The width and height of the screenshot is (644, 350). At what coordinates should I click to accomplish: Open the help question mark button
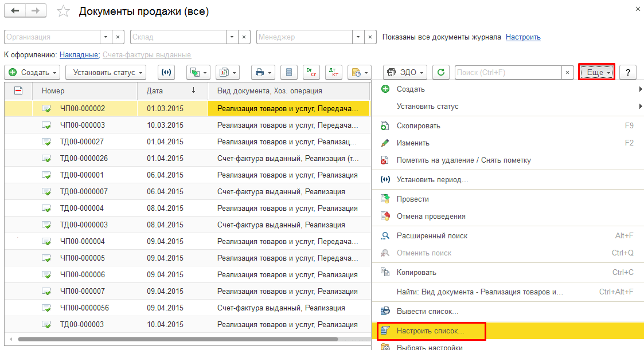628,72
